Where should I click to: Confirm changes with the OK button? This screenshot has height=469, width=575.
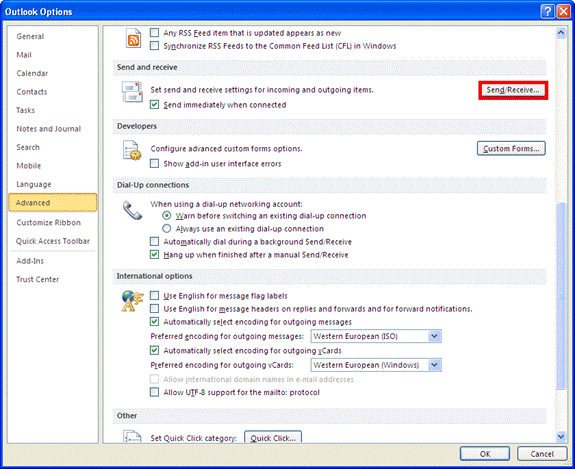pos(485,454)
